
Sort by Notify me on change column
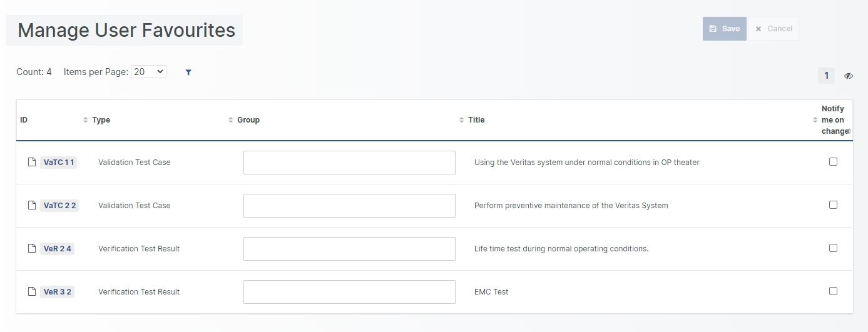tap(849, 131)
